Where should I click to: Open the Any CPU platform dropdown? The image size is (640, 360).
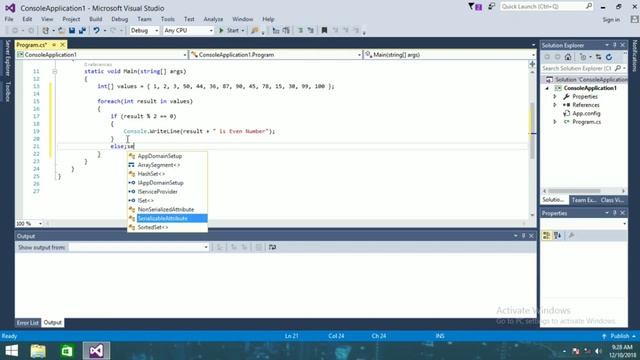[188, 31]
